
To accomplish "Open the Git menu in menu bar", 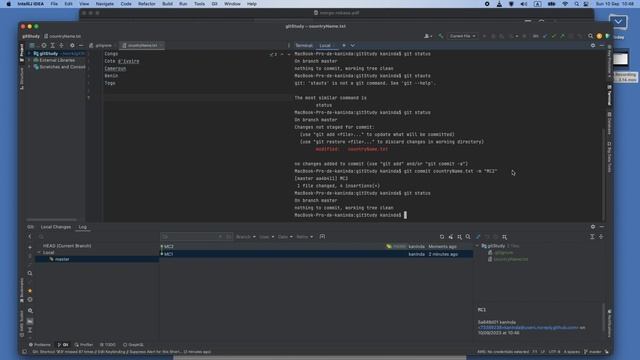I will (x=214, y=4).
